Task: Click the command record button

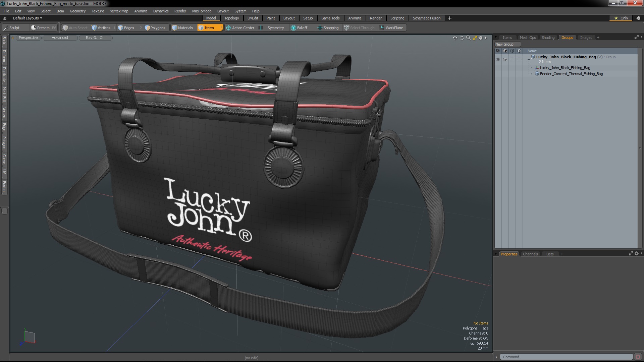Action: (x=638, y=357)
